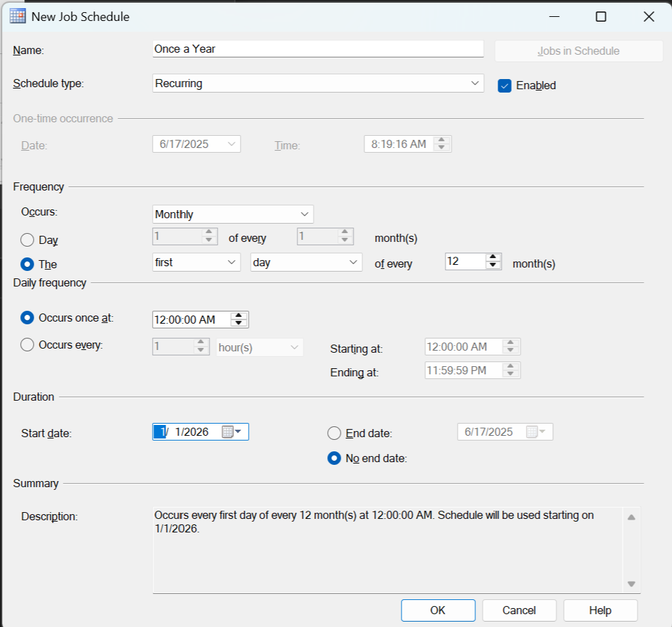Image resolution: width=672 pixels, height=627 pixels.
Task: Select the Day radio button
Action: coord(28,240)
